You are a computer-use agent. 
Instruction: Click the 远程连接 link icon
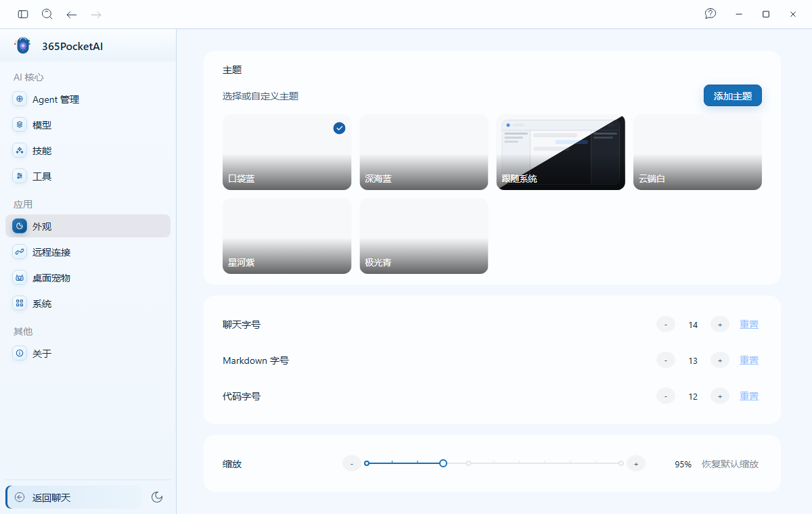coord(20,252)
